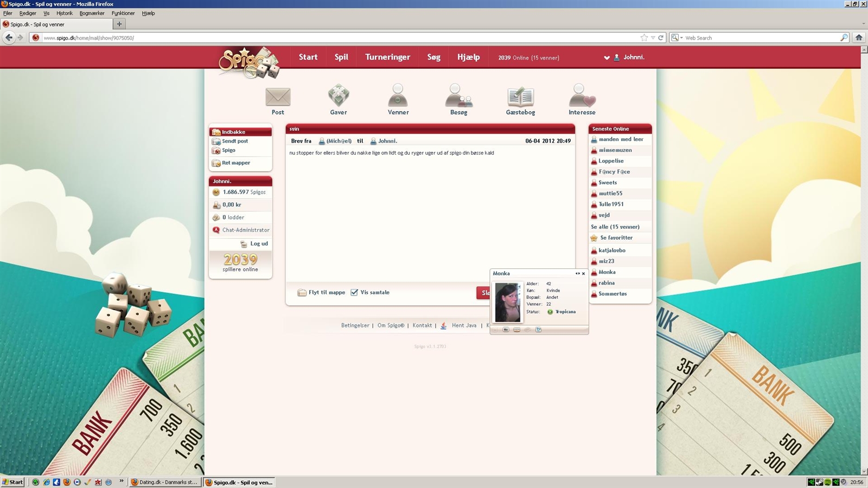Toggle the Vis samtale checkbox
Screen dimensions: 868x488
354,292
